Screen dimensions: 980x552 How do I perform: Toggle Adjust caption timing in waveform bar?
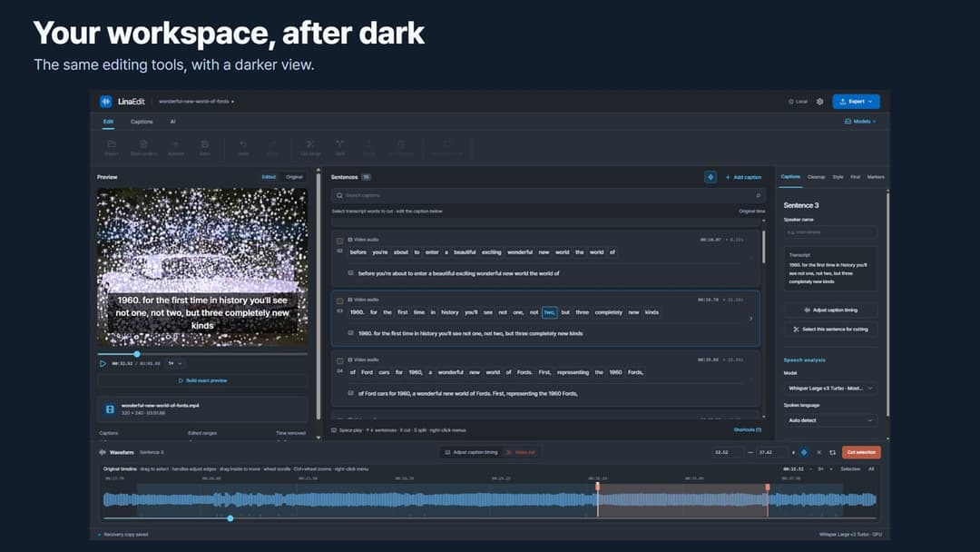pos(471,452)
